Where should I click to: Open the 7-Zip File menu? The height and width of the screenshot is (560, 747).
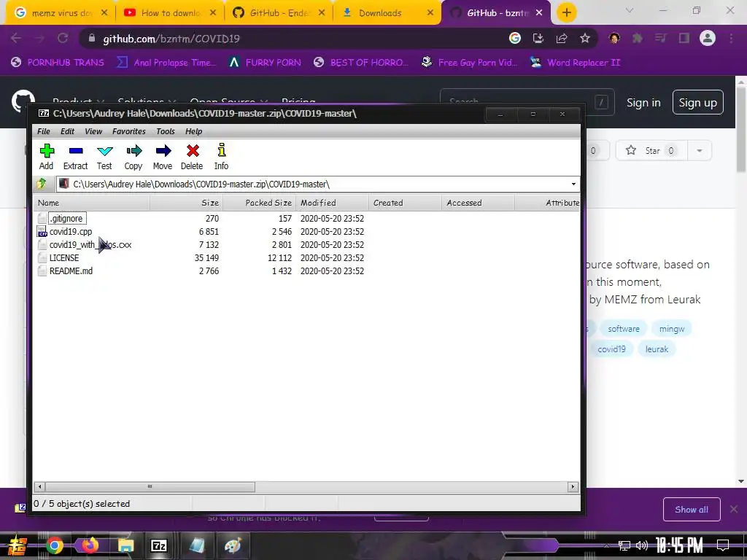43,131
